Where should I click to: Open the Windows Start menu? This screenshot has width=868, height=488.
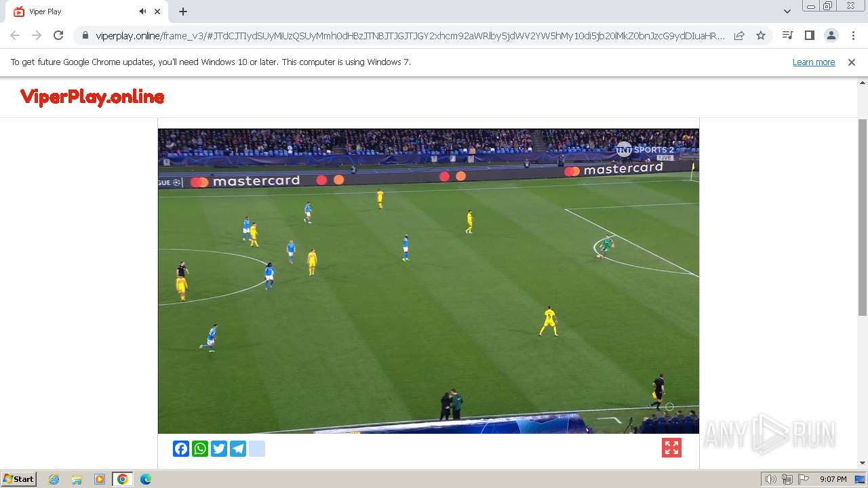coord(19,479)
